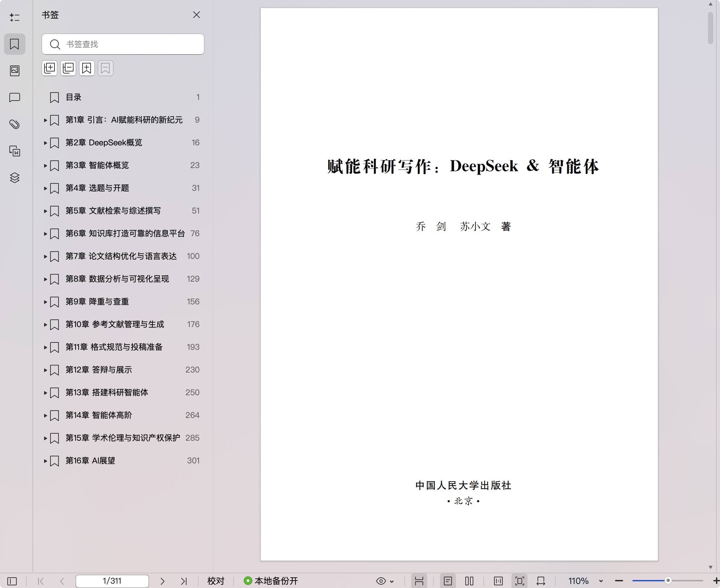
Task: Expand 第3章 智能体概览 bookmark
Action: coord(45,166)
